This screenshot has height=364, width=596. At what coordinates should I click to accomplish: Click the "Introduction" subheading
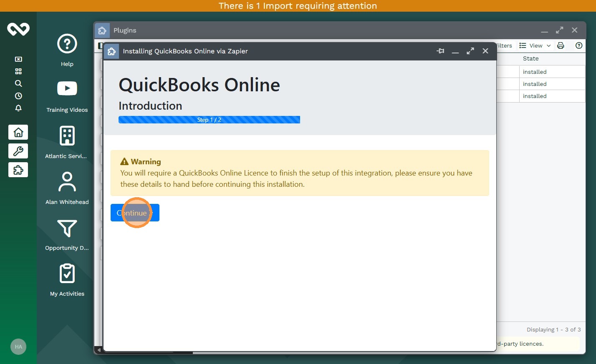point(150,106)
